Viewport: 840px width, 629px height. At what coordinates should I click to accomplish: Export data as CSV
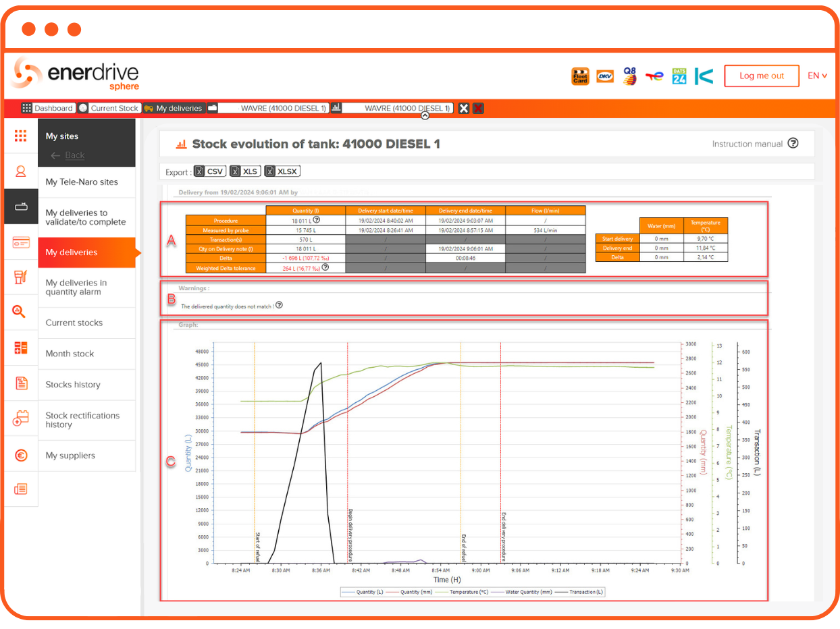tap(209, 171)
